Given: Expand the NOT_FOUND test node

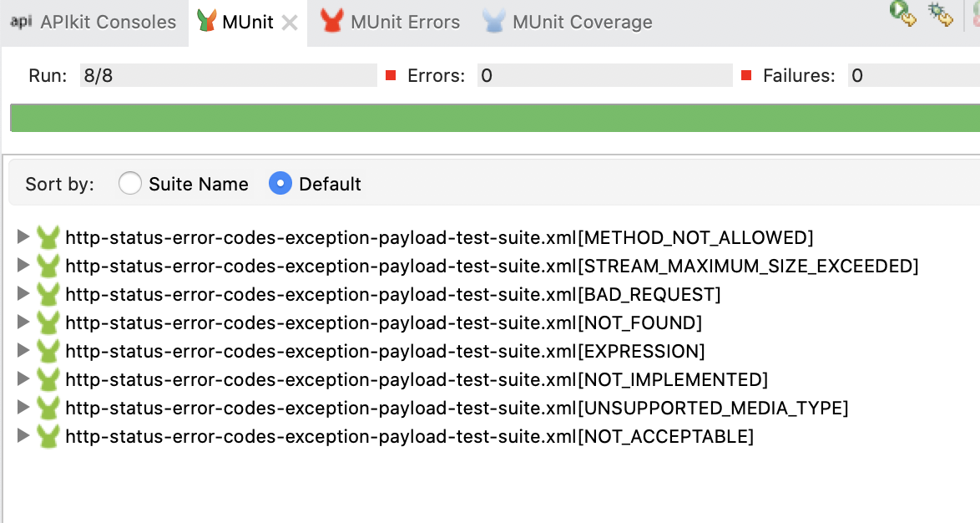Looking at the screenshot, I should [23, 322].
